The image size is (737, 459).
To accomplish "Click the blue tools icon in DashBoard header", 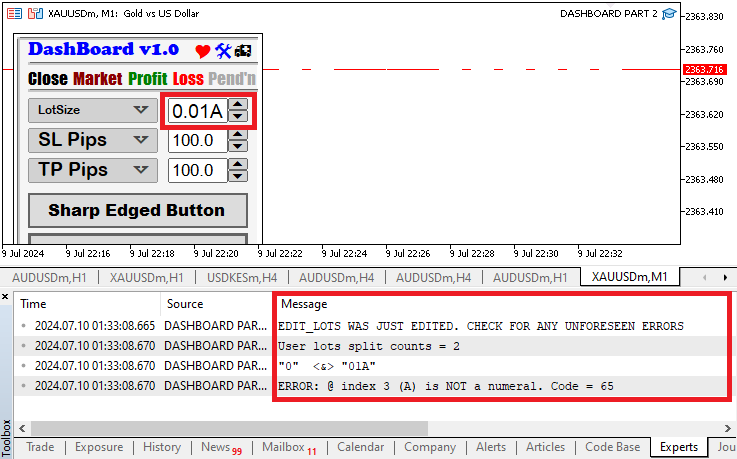I will [x=223, y=51].
